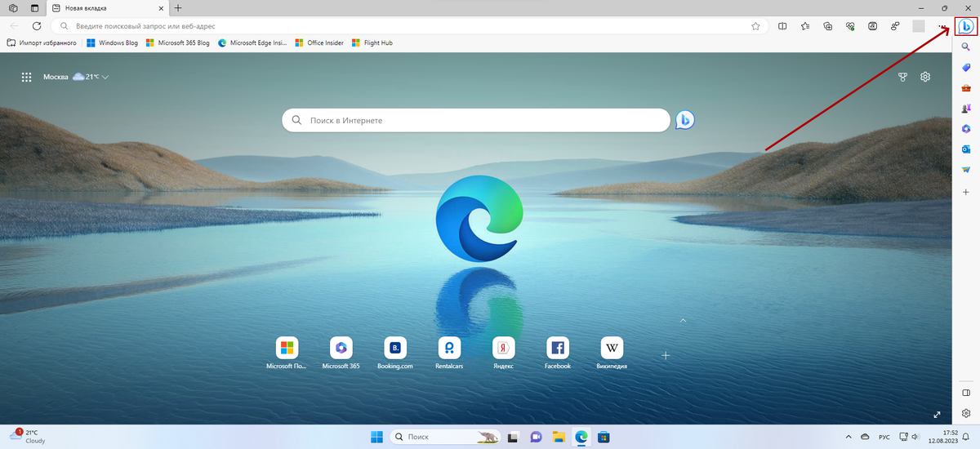Click taskbar Поиск search box
Screen dimensions: 980x449
(x=445, y=437)
